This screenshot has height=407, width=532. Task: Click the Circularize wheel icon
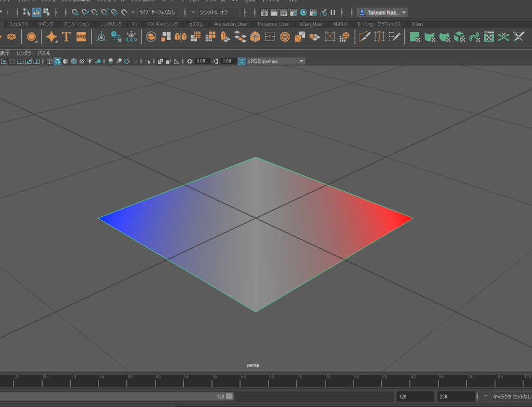point(285,37)
